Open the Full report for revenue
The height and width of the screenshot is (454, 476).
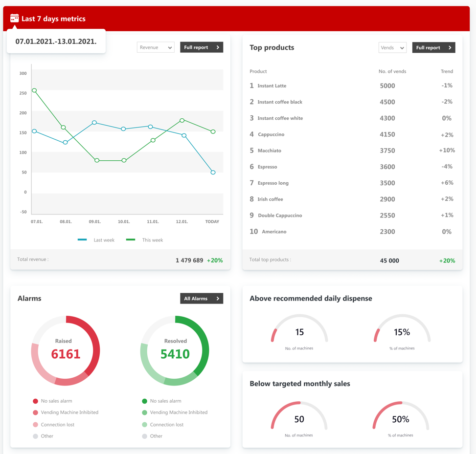(202, 47)
